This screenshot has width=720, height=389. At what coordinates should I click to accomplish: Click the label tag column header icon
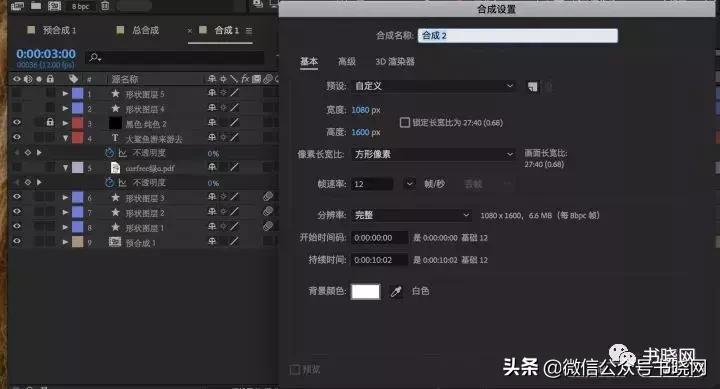tap(73, 79)
